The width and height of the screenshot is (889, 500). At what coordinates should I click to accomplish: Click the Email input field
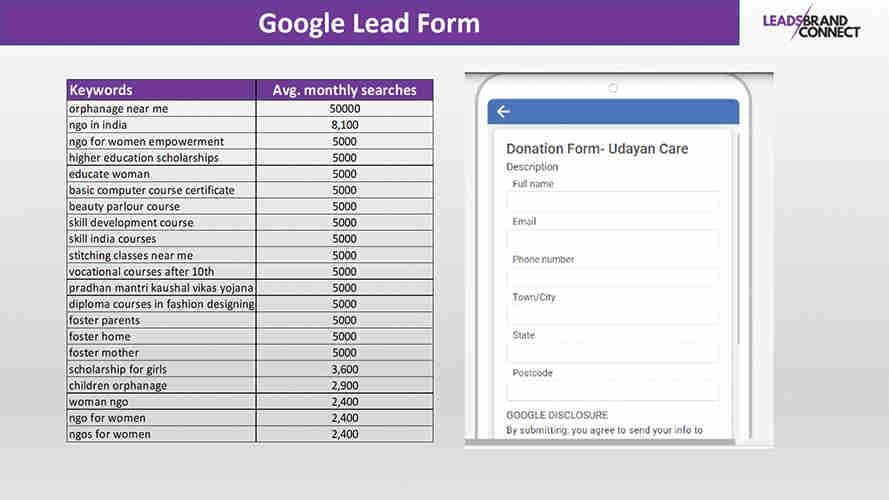coord(613,240)
